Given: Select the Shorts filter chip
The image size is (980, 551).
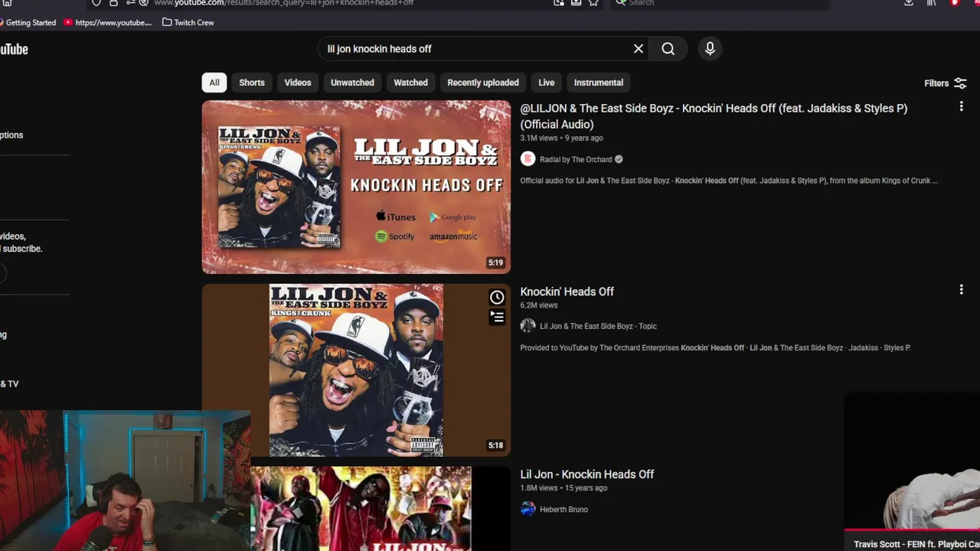Looking at the screenshot, I should [252, 83].
